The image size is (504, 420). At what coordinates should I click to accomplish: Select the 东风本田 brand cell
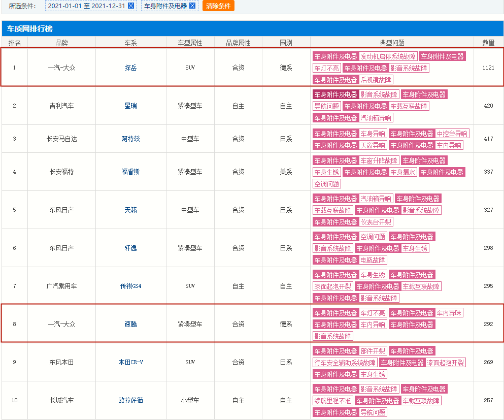pyautogui.click(x=61, y=362)
